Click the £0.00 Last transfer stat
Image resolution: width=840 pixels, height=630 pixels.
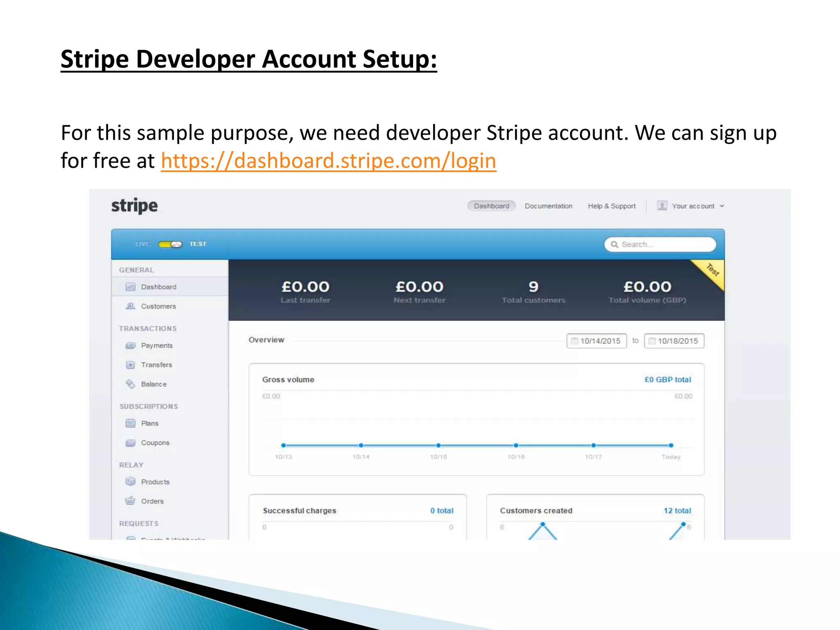click(x=306, y=292)
